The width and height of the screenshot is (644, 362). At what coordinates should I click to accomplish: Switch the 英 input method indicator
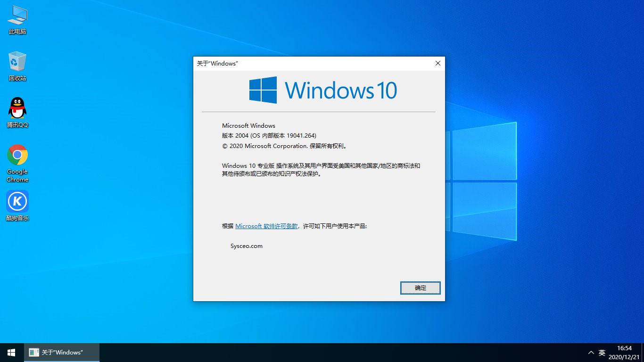602,353
